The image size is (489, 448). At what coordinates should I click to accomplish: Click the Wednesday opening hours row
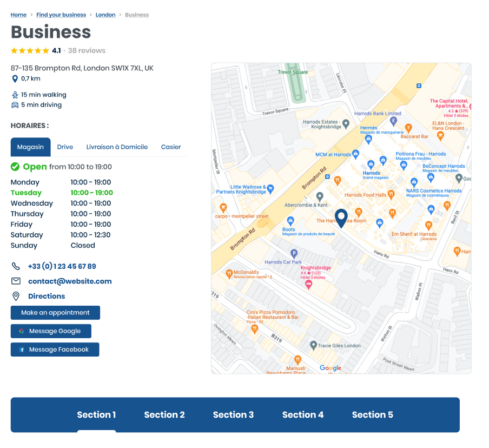point(61,203)
